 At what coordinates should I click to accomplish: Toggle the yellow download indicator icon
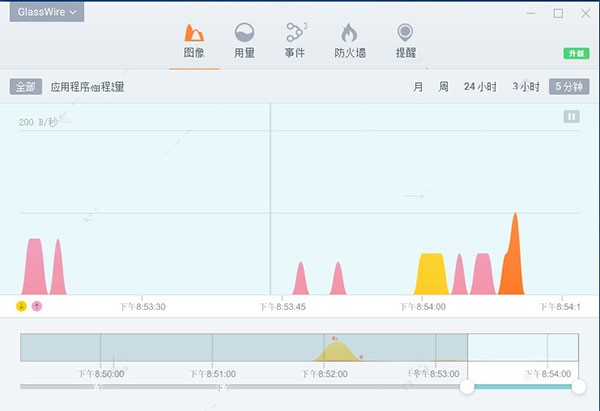[22, 306]
